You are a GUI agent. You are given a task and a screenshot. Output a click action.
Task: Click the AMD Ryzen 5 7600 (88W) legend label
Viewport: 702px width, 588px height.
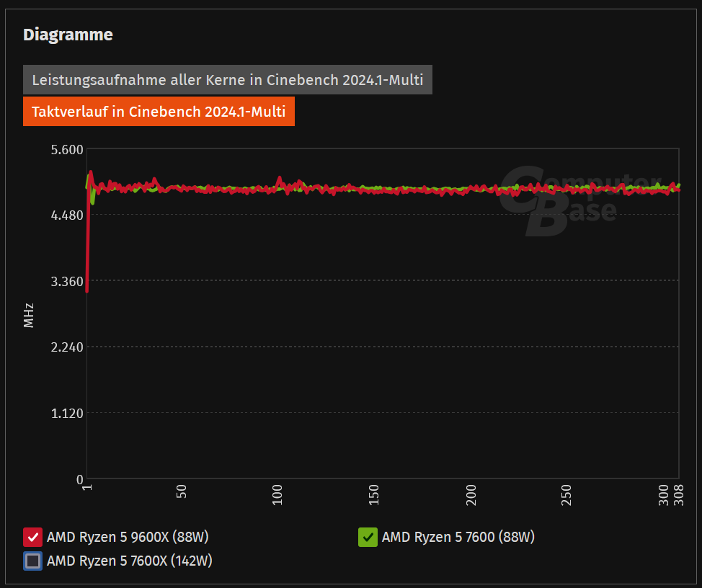(458, 537)
